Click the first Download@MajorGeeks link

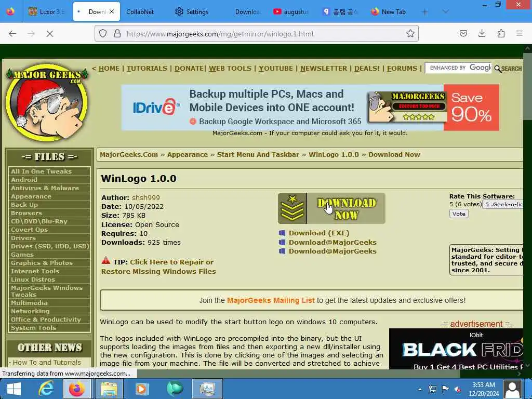[332, 242]
